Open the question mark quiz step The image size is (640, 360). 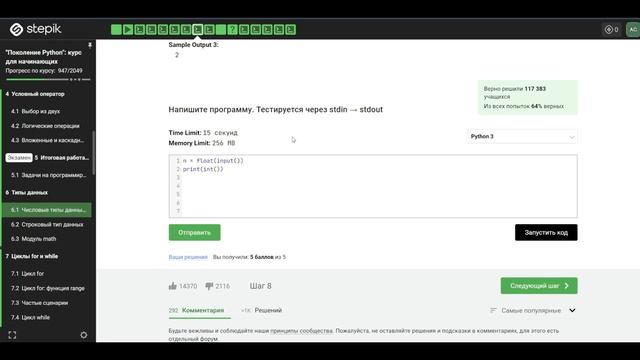(233, 29)
